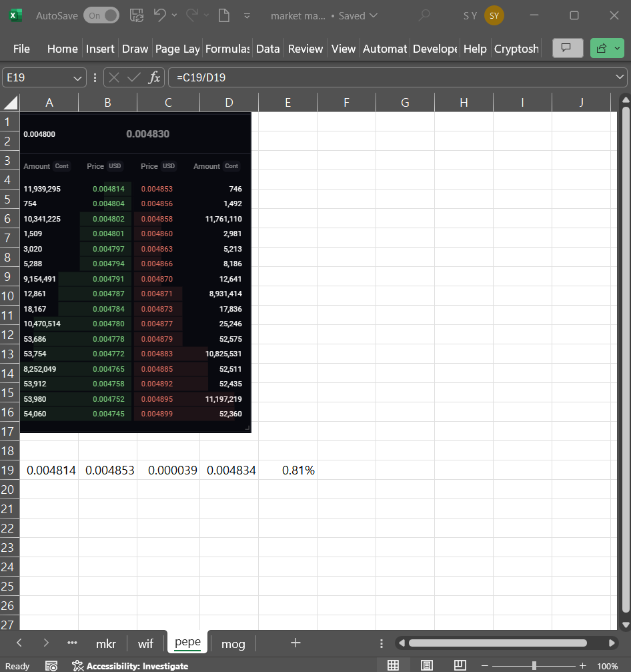Switch to the wif sheet tab
The height and width of the screenshot is (672, 631).
tap(145, 644)
